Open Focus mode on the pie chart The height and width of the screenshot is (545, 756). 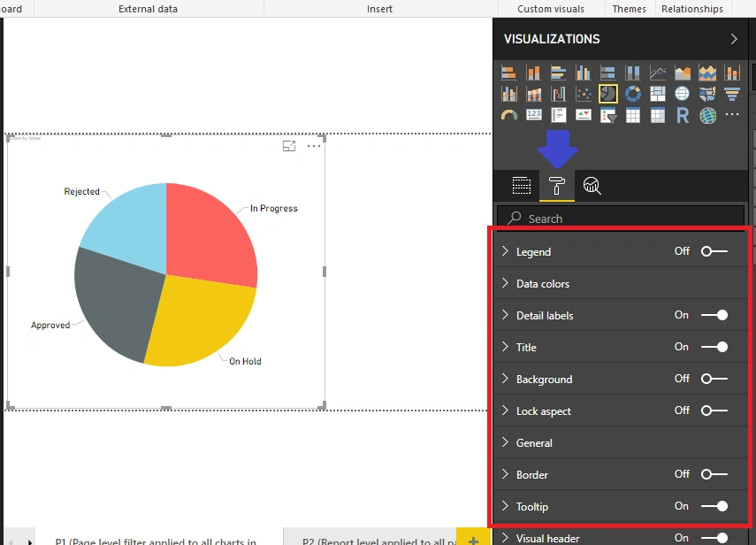289,146
